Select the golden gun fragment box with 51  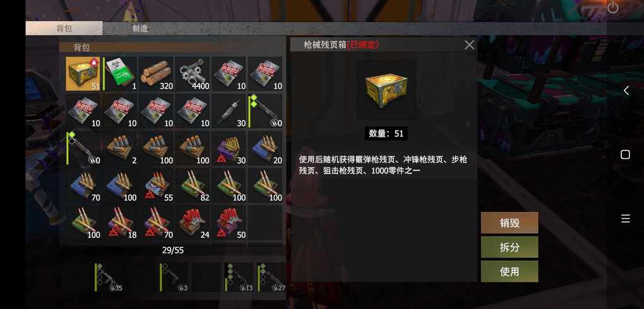coord(83,73)
